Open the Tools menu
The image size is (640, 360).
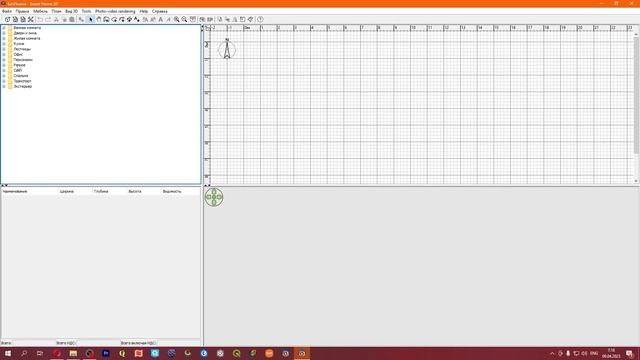point(87,11)
